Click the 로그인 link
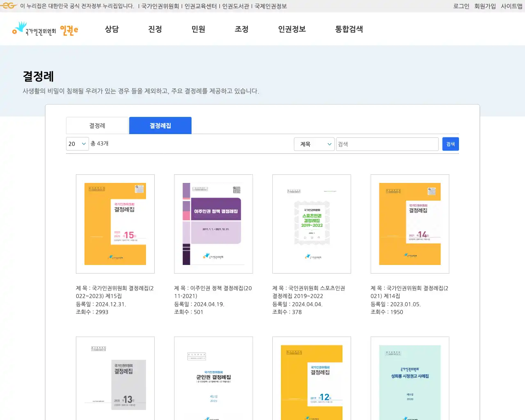 pos(462,6)
